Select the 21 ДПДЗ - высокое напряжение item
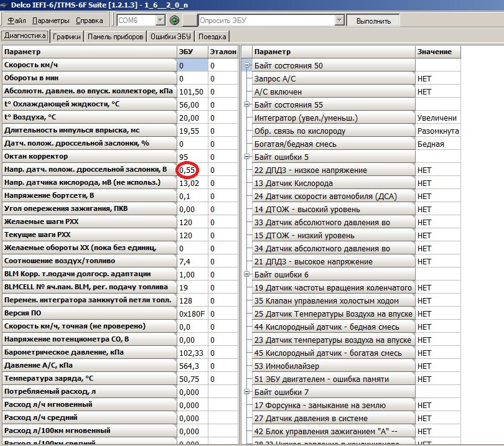504x446 pixels. click(x=334, y=261)
